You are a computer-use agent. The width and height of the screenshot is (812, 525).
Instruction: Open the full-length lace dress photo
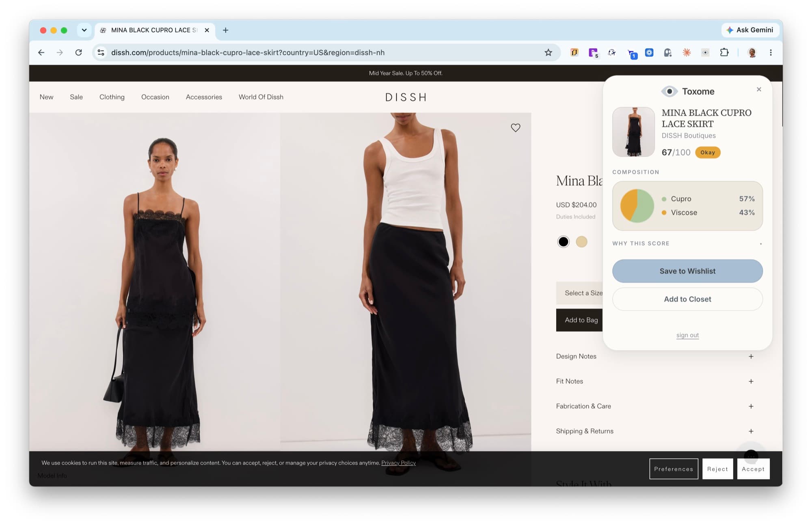pyautogui.click(x=154, y=282)
